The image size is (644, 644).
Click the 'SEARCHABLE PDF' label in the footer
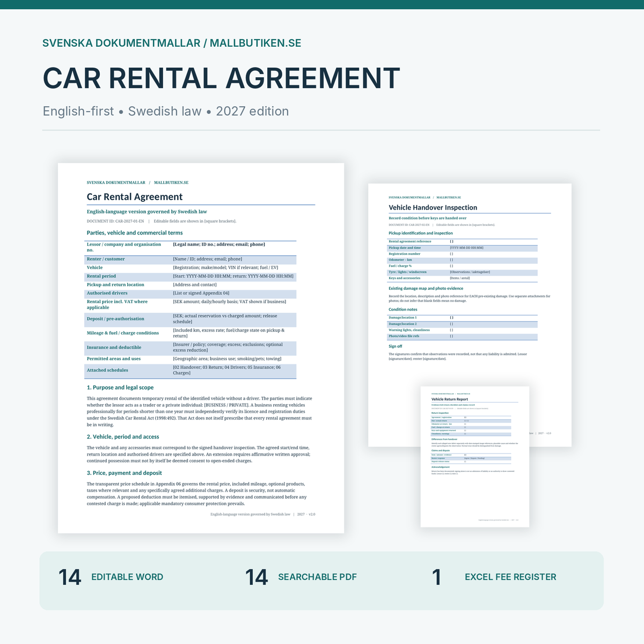coord(317,577)
